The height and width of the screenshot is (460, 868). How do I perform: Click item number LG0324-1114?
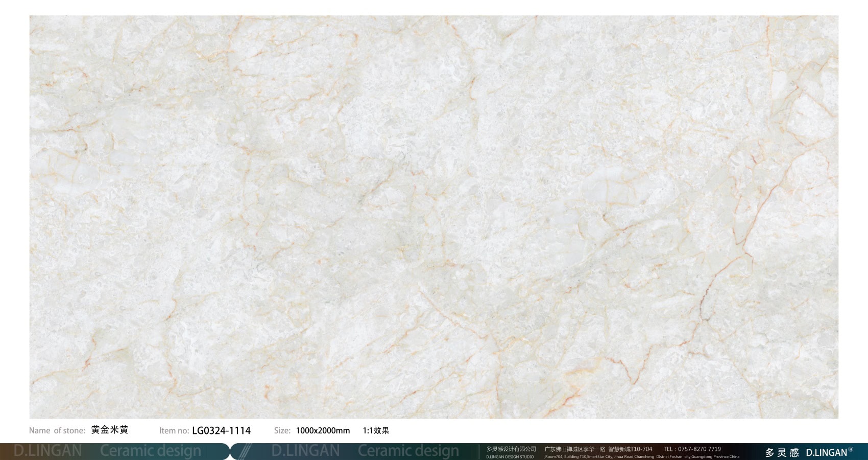(221, 431)
